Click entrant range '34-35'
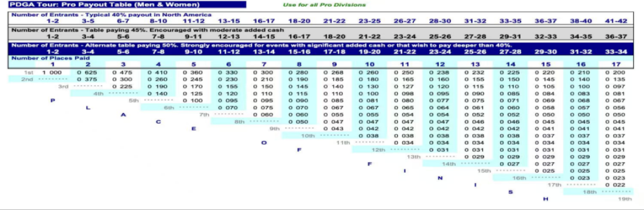This screenshot has height=210, width=644. click(581, 36)
